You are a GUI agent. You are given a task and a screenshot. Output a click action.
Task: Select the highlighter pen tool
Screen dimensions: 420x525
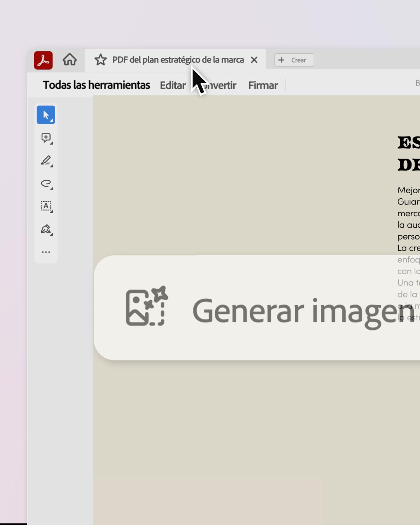46,161
